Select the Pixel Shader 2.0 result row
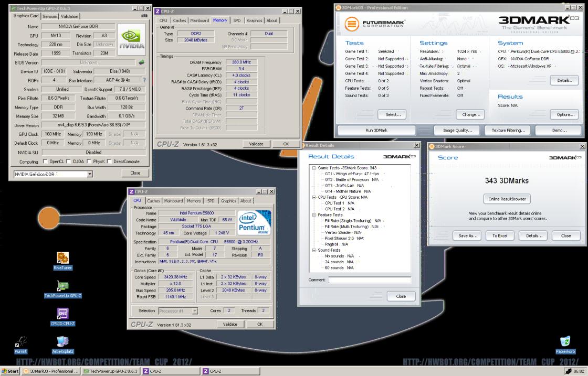Image resolution: width=588 pixels, height=376 pixels. [343, 238]
